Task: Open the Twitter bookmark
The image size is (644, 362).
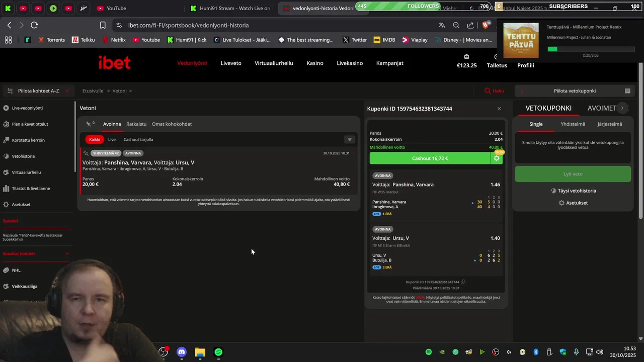Action: pos(355,40)
